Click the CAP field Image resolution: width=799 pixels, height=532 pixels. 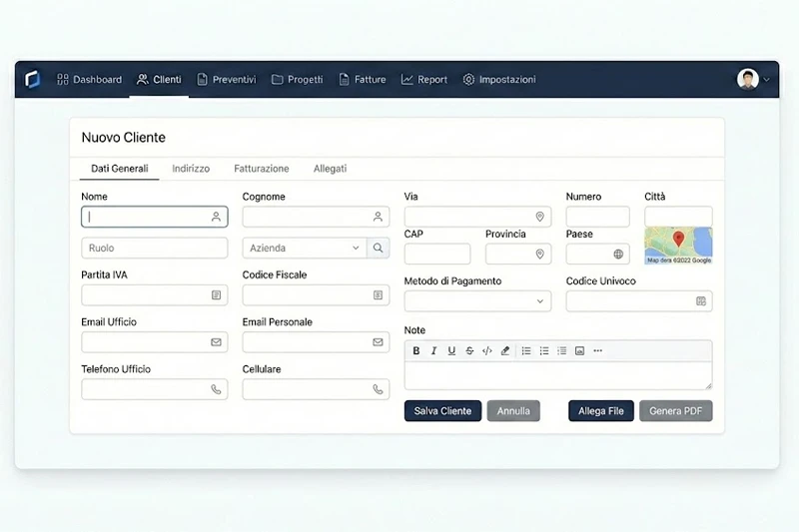[x=437, y=255]
